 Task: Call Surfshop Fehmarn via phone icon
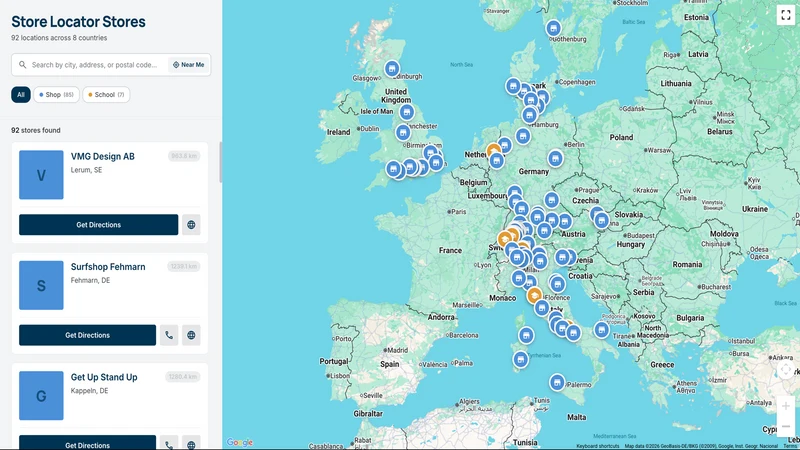click(x=169, y=335)
